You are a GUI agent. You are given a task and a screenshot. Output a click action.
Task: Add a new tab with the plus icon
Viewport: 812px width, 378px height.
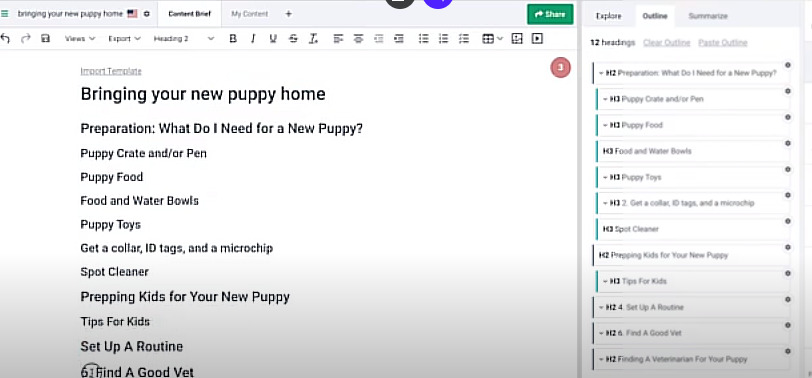pos(288,14)
